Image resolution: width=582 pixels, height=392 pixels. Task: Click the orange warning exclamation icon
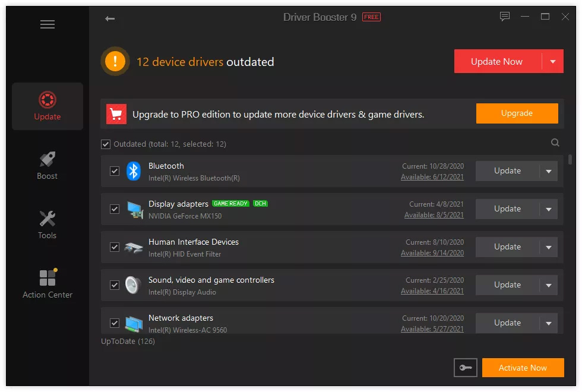[115, 61]
